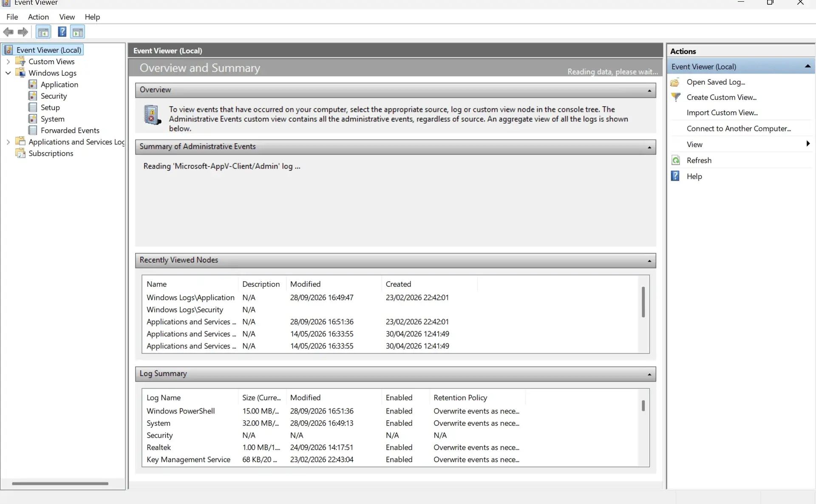Click Connect to Another Computer... action

[739, 128]
